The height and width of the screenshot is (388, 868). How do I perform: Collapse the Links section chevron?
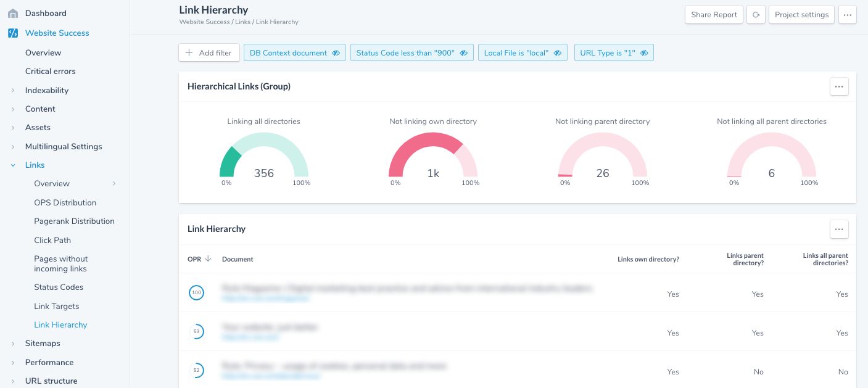14,165
